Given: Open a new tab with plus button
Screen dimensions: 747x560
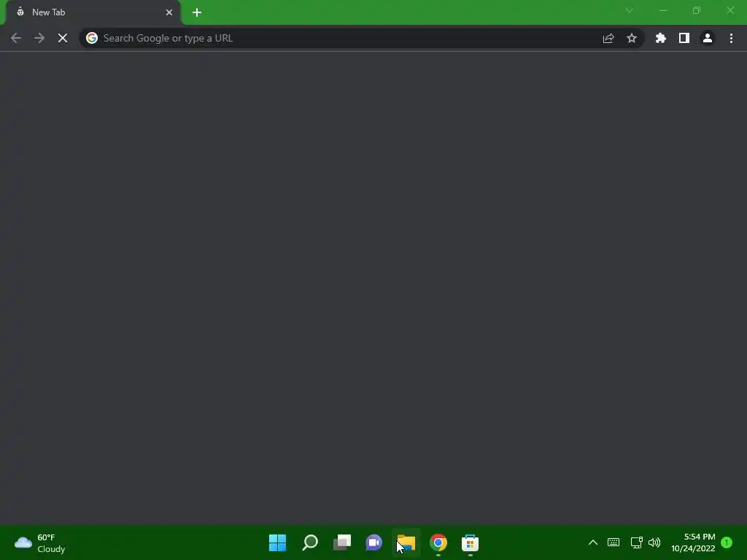Looking at the screenshot, I should coord(197,13).
